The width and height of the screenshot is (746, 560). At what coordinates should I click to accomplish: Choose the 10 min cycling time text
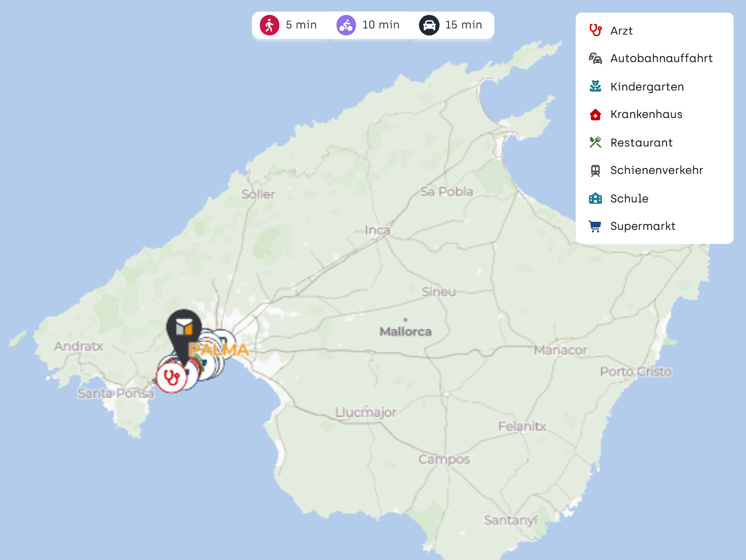pyautogui.click(x=381, y=25)
